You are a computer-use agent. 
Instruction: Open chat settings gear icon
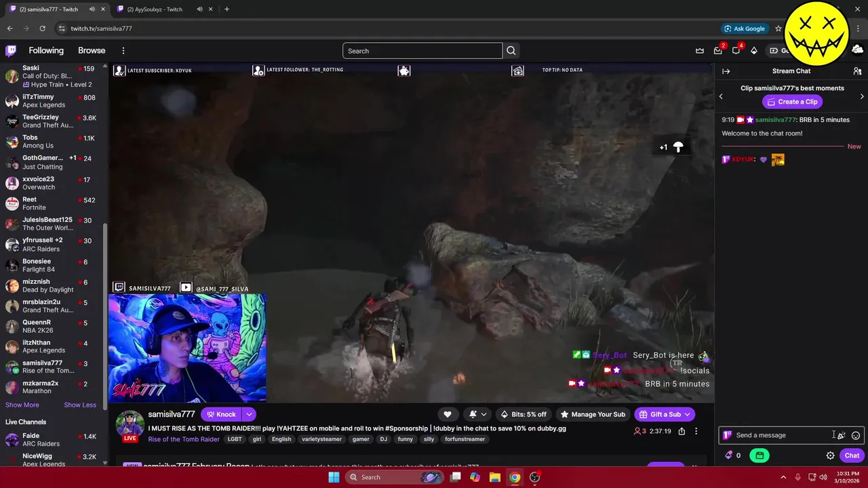pos(830,455)
